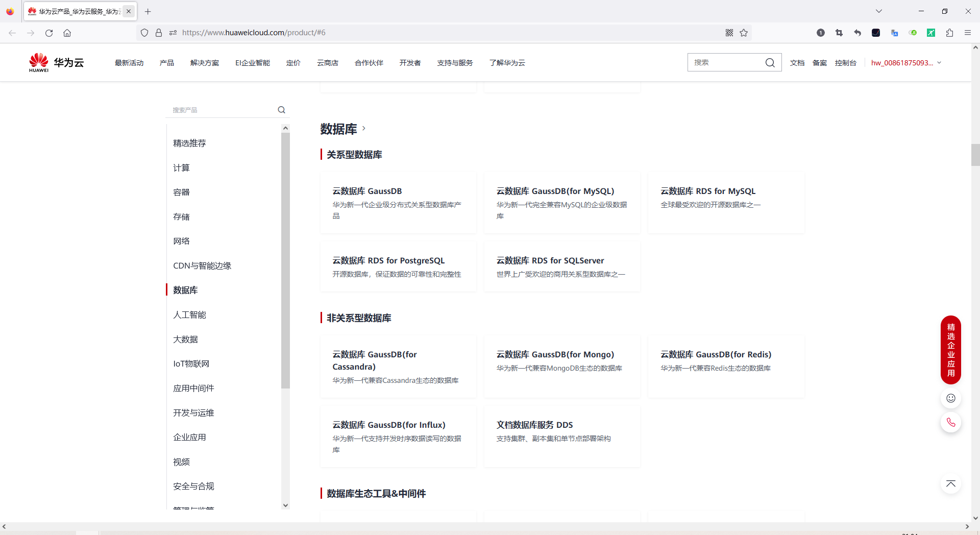
Task: Click the 控制台 link in header
Action: [x=845, y=63]
